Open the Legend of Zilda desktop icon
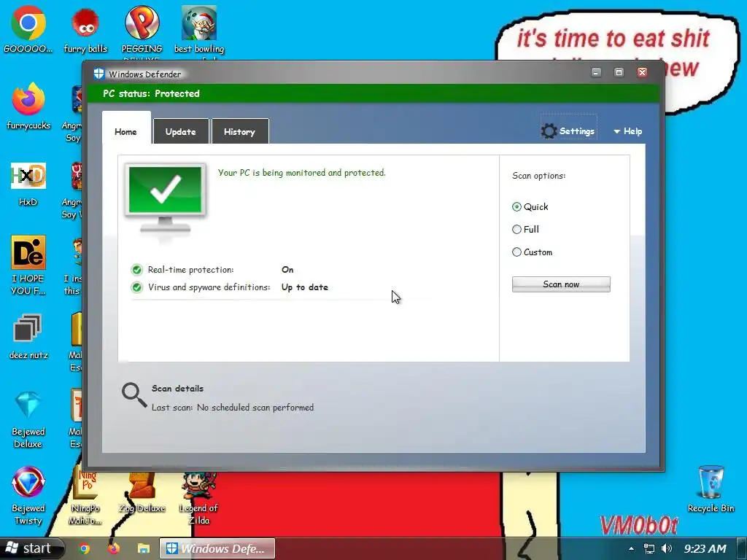 pos(199,497)
